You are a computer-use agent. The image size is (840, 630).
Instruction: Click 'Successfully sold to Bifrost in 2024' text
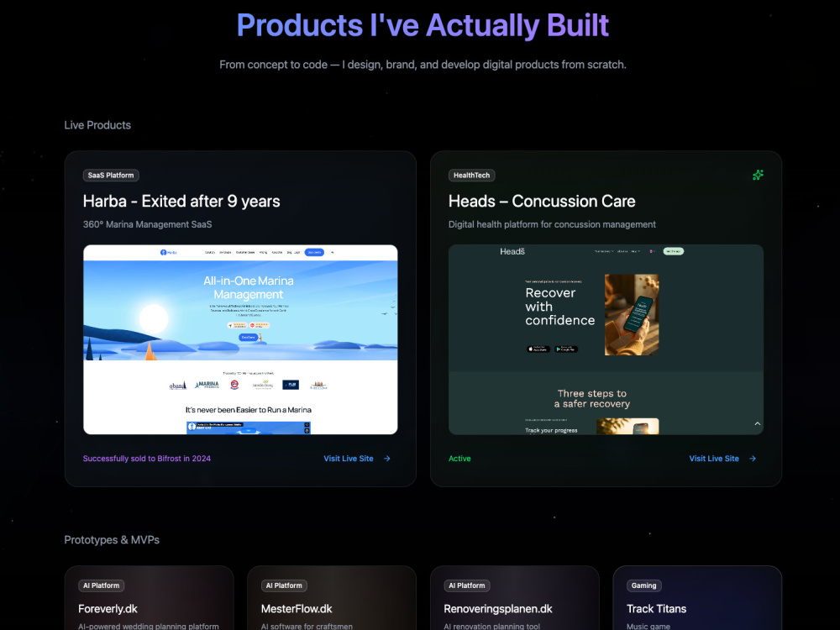(147, 459)
